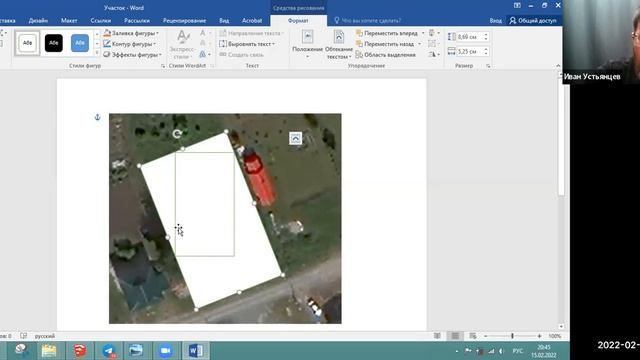Click the shape height field 8,69 см
640x360 pixels.
pyautogui.click(x=469, y=37)
